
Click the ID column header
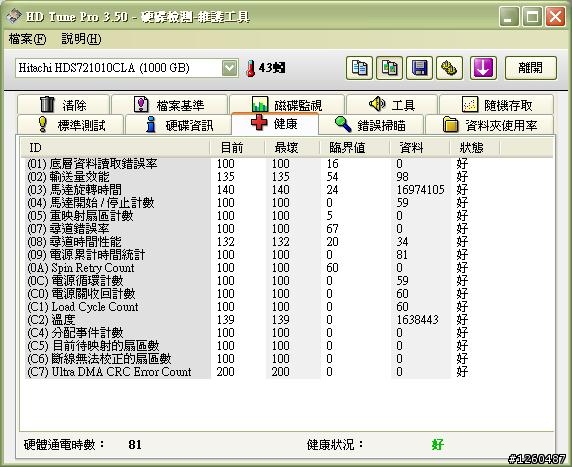coord(116,148)
